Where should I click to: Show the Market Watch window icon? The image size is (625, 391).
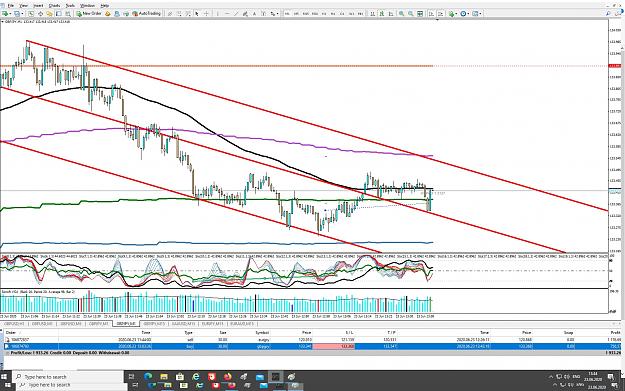(x=31, y=14)
